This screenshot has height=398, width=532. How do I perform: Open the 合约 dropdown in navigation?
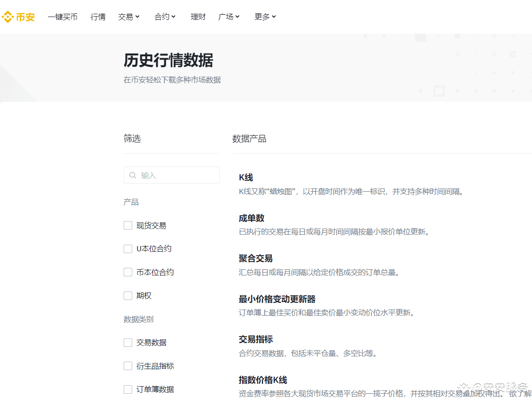pos(165,17)
